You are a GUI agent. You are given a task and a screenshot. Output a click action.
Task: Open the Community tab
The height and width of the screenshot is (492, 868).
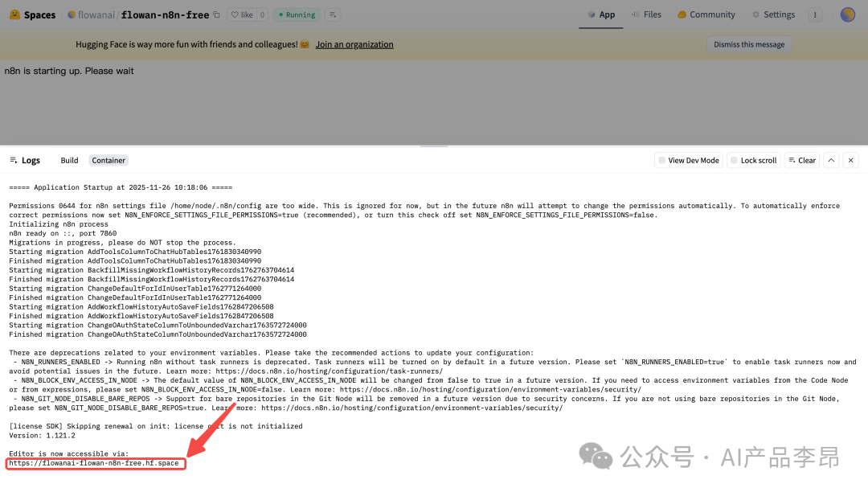[x=706, y=15]
